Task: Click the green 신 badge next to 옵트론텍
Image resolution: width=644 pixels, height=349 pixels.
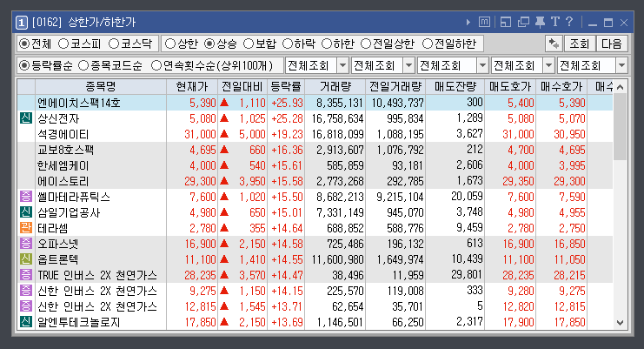Action: pos(26,259)
